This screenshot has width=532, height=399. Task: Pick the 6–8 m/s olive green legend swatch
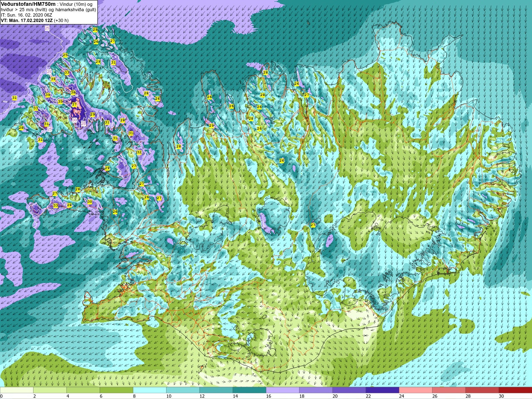coord(116,390)
